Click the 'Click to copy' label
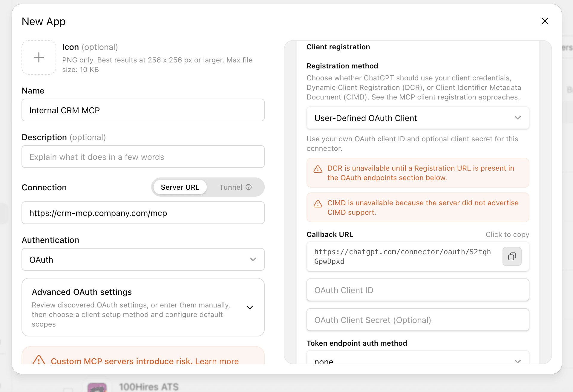 [x=507, y=235]
